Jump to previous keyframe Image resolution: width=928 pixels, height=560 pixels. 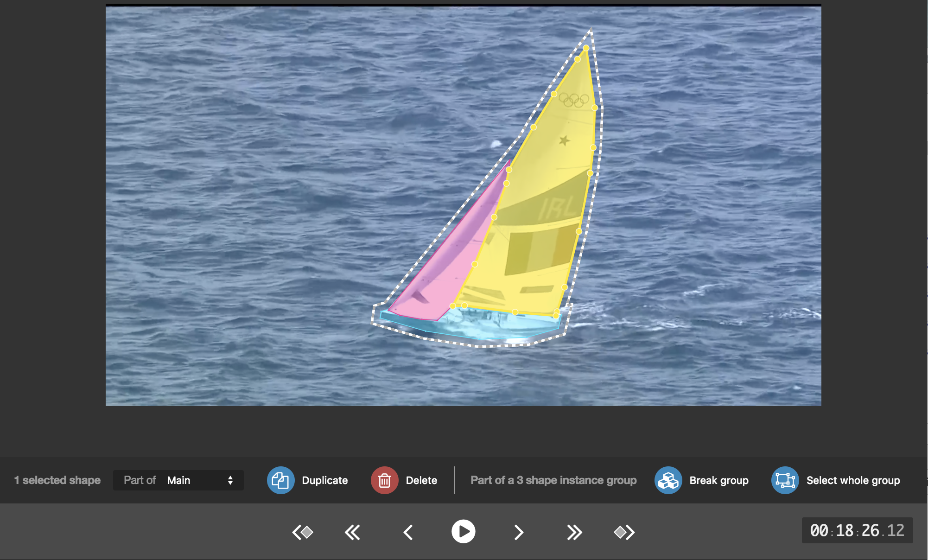303,532
